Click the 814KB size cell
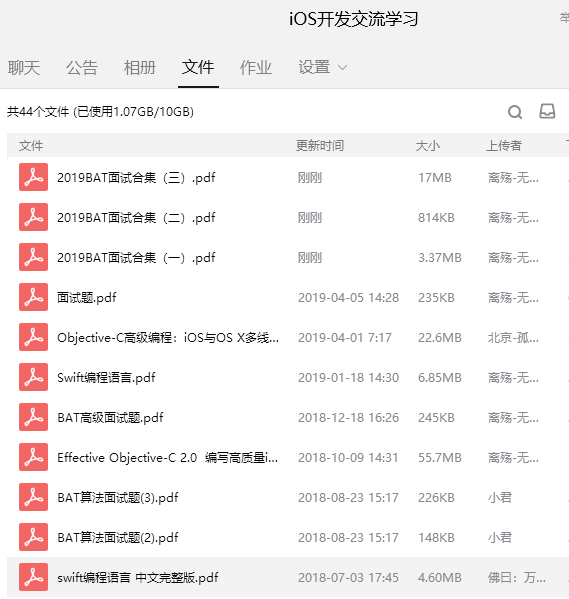The width and height of the screenshot is (569, 599). tap(436, 218)
